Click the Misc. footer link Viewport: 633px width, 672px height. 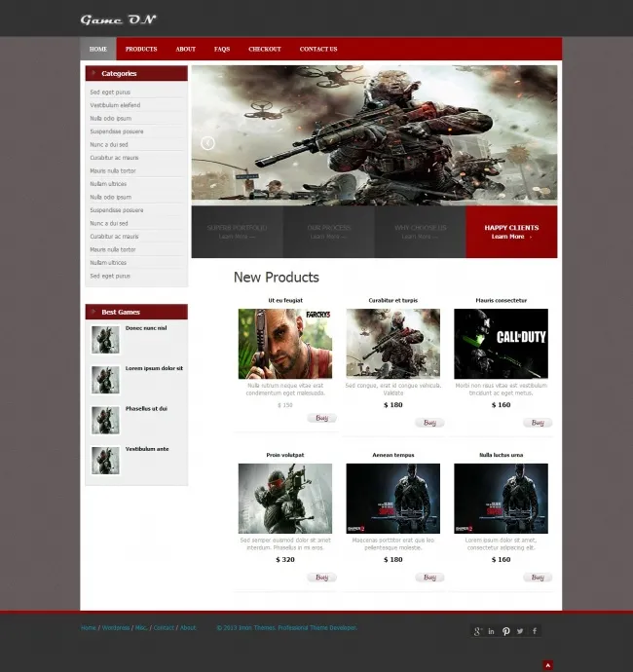pyautogui.click(x=141, y=628)
